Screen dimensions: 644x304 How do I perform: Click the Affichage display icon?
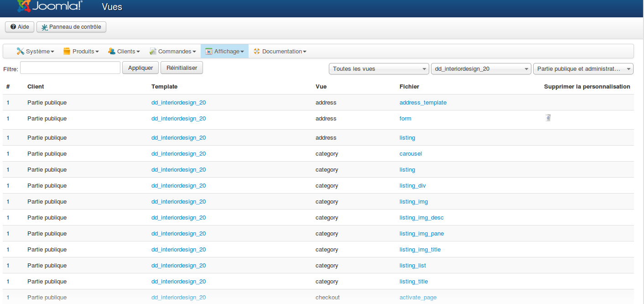coord(209,51)
